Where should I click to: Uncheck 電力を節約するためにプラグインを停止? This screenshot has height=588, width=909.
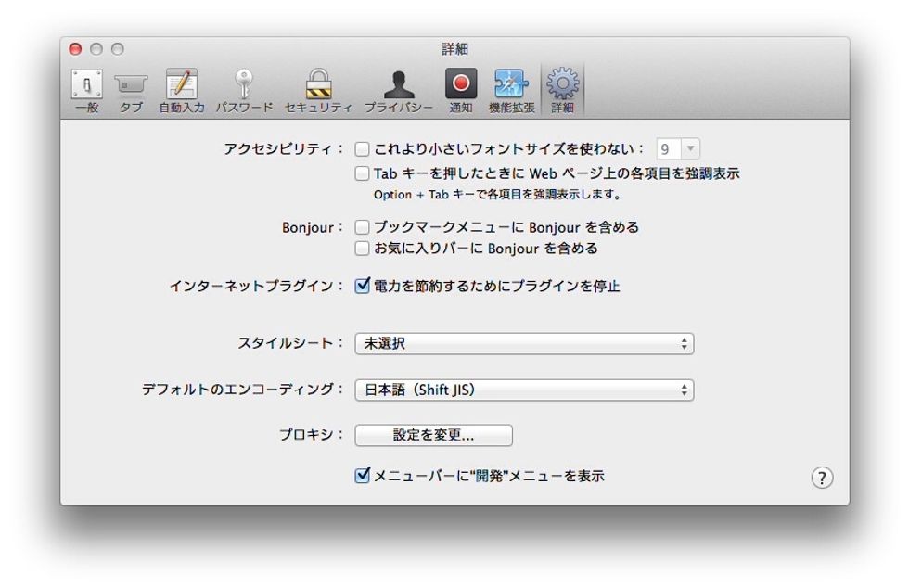pos(362,287)
